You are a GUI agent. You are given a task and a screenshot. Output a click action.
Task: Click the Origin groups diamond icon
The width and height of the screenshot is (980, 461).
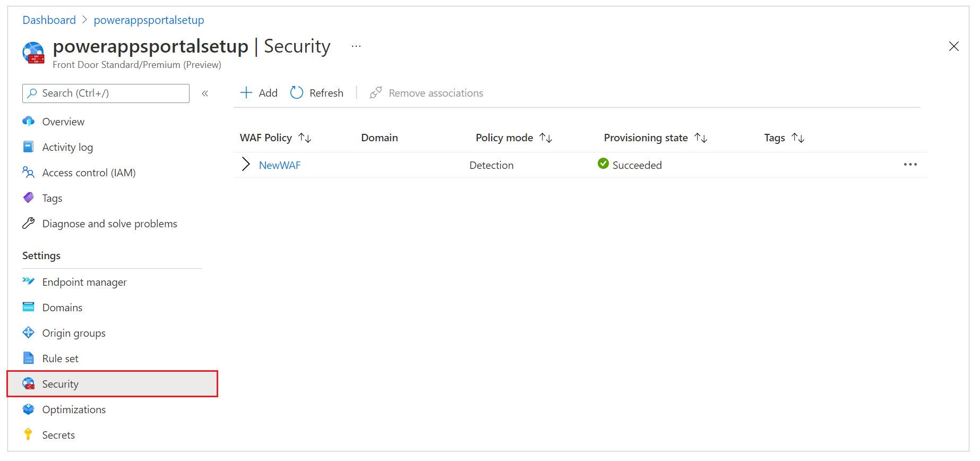(29, 333)
